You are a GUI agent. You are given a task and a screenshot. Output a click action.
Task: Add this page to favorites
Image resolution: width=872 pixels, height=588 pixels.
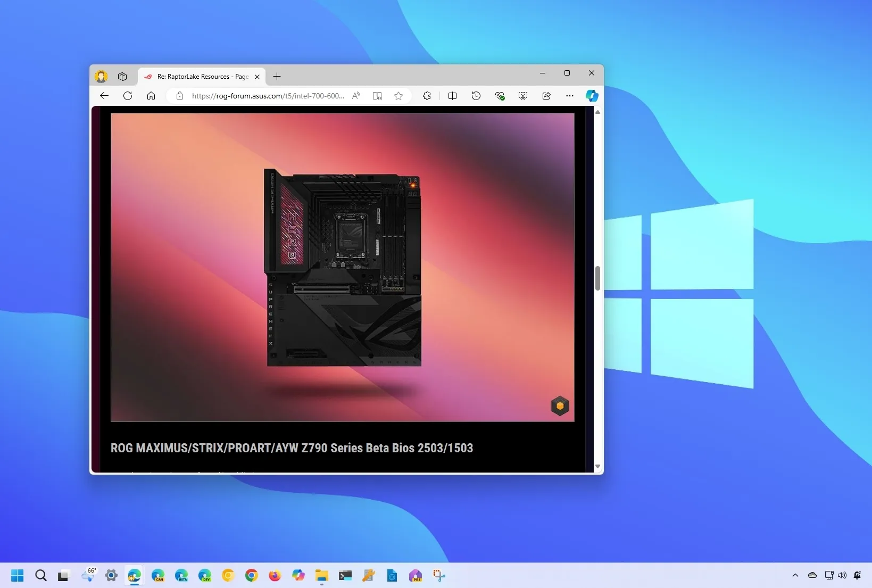(398, 96)
